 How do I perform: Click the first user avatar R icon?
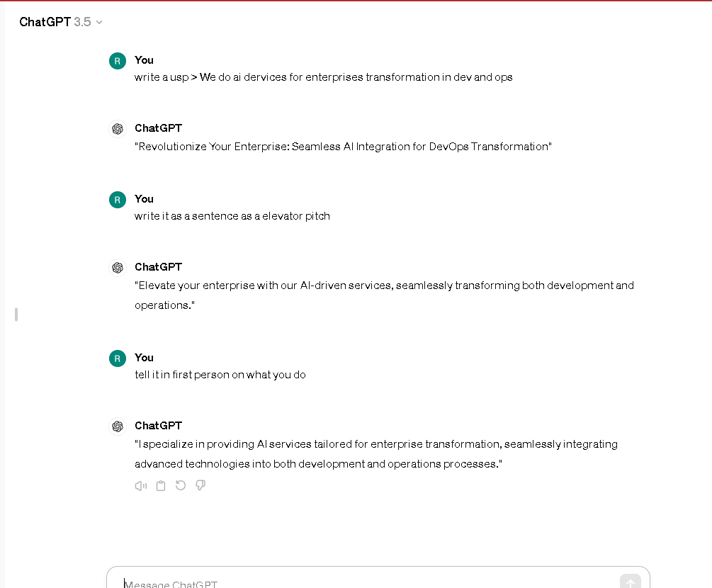click(118, 61)
